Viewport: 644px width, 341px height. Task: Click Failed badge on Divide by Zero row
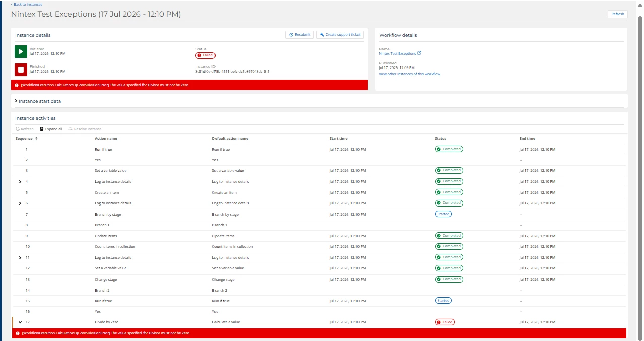(445, 322)
